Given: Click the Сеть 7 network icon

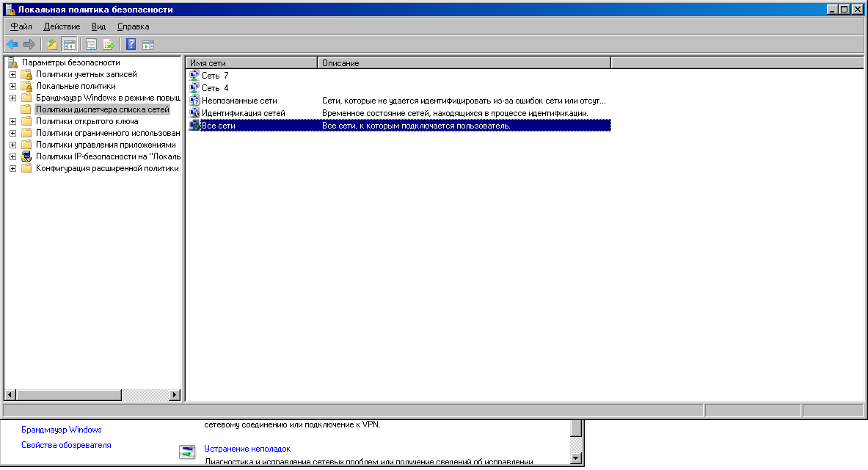Looking at the screenshot, I should 194,76.
